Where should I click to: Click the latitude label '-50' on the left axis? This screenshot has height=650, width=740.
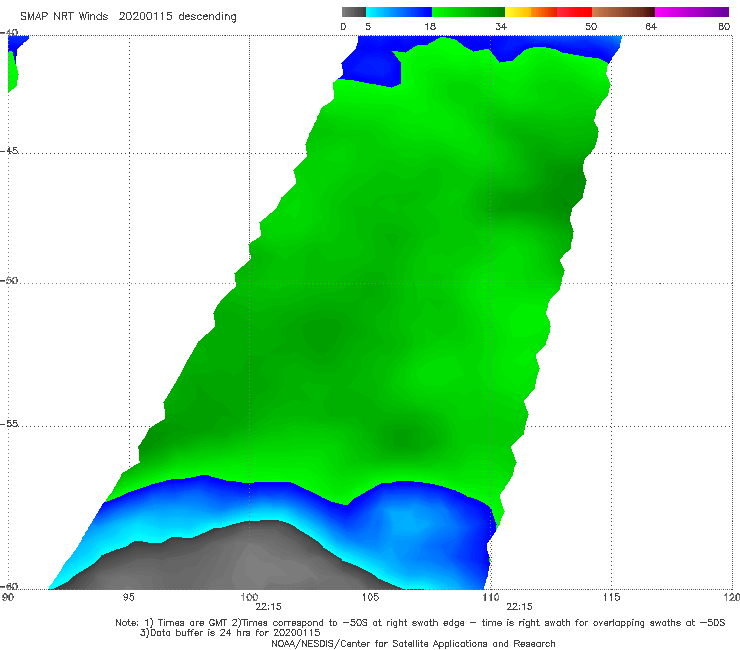pos(9,280)
